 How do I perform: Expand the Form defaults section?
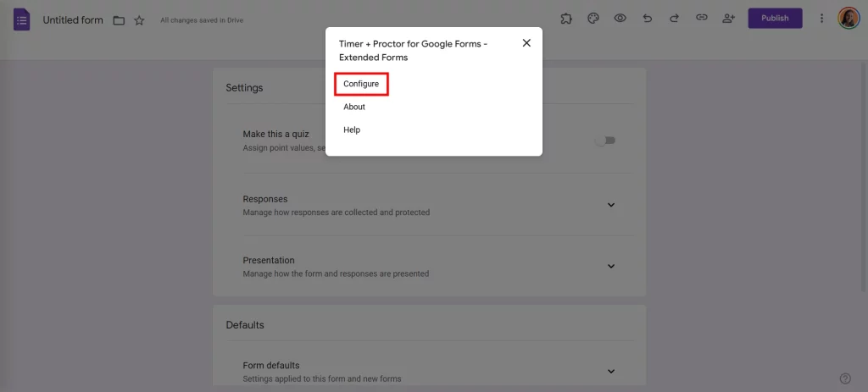click(611, 371)
